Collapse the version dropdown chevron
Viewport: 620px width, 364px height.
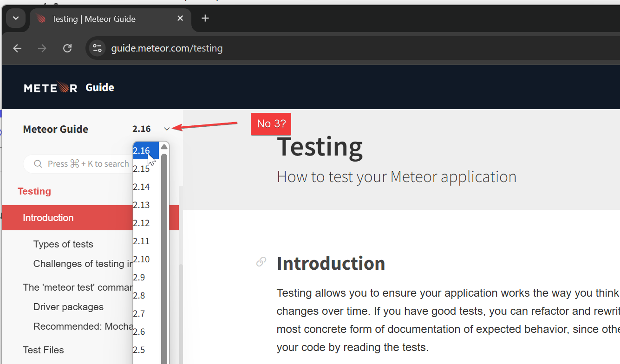tap(167, 129)
